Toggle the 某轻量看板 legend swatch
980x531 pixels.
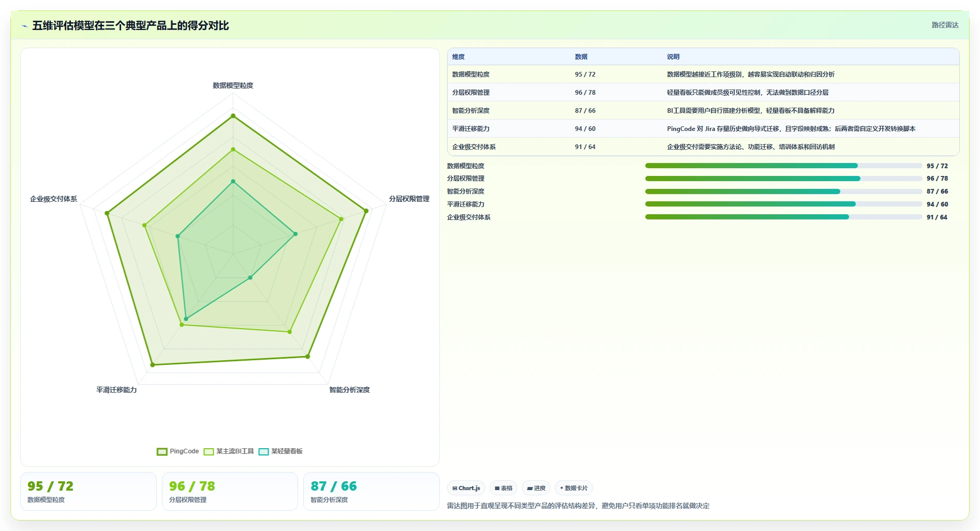[x=263, y=451]
